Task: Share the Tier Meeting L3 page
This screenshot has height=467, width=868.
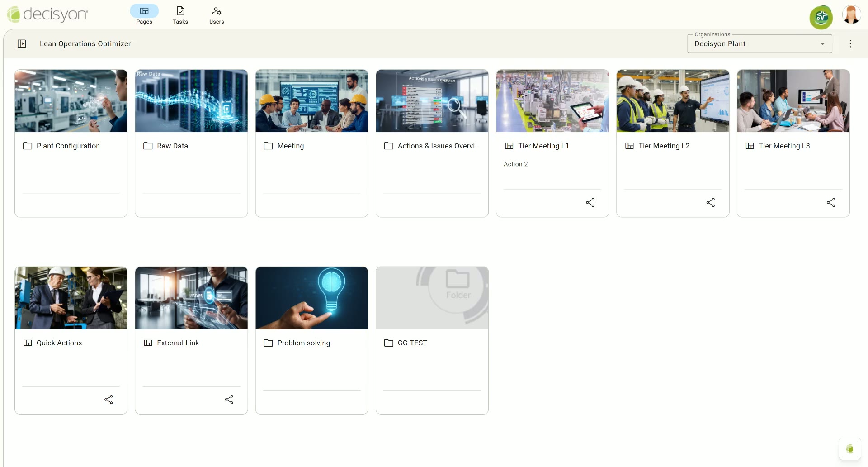Action: 831,202
